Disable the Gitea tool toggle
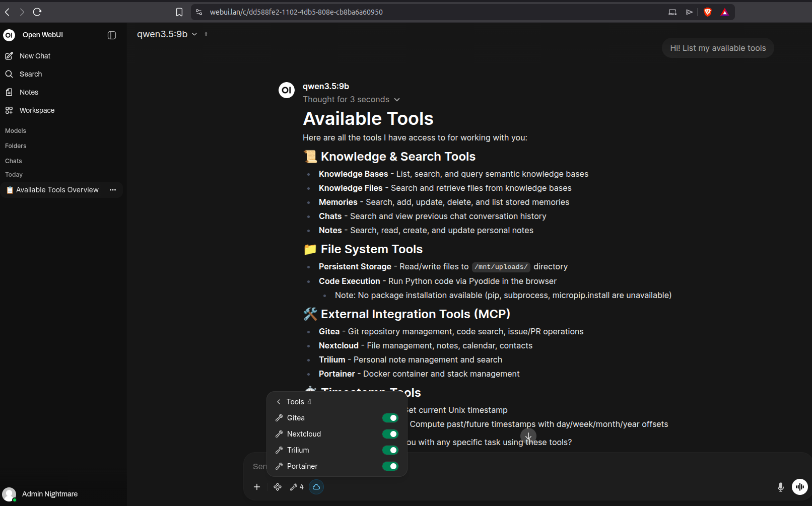Image resolution: width=812 pixels, height=506 pixels. coord(390,417)
